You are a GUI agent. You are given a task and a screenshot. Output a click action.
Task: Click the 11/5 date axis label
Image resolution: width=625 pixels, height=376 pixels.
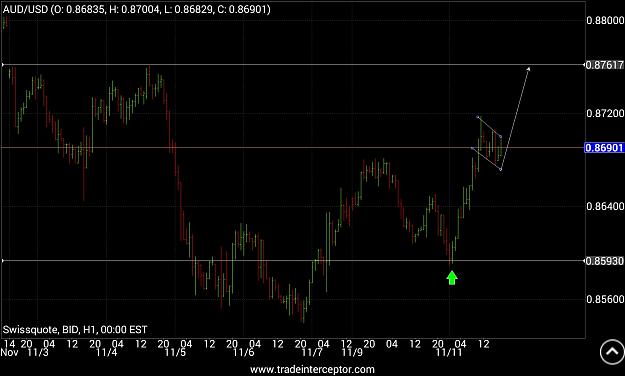(175, 352)
